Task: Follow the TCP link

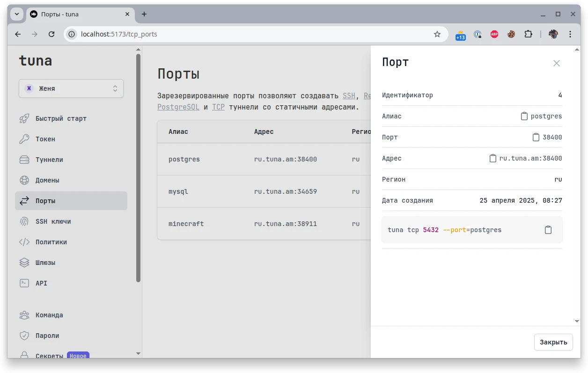Action: (218, 107)
